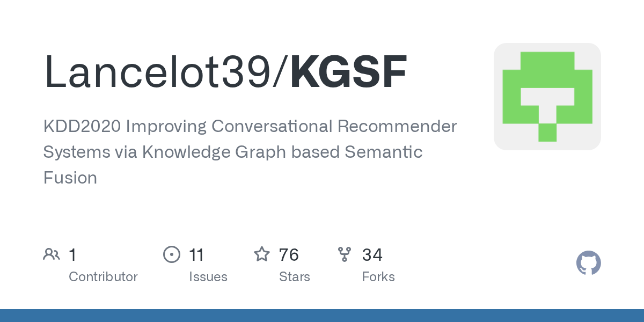Click the word "Fusion" in the description

(x=70, y=178)
